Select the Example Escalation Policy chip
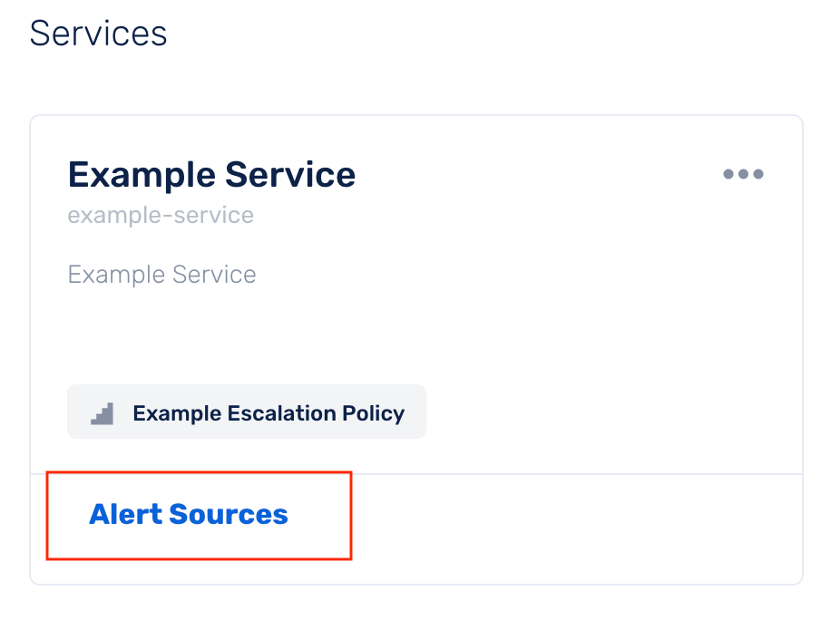This screenshot has height=620, width=840. tap(246, 412)
